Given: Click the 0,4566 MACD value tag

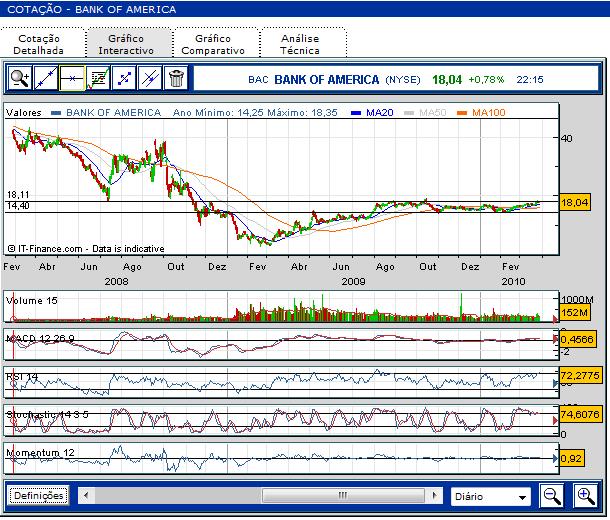Looking at the screenshot, I should 577,340.
